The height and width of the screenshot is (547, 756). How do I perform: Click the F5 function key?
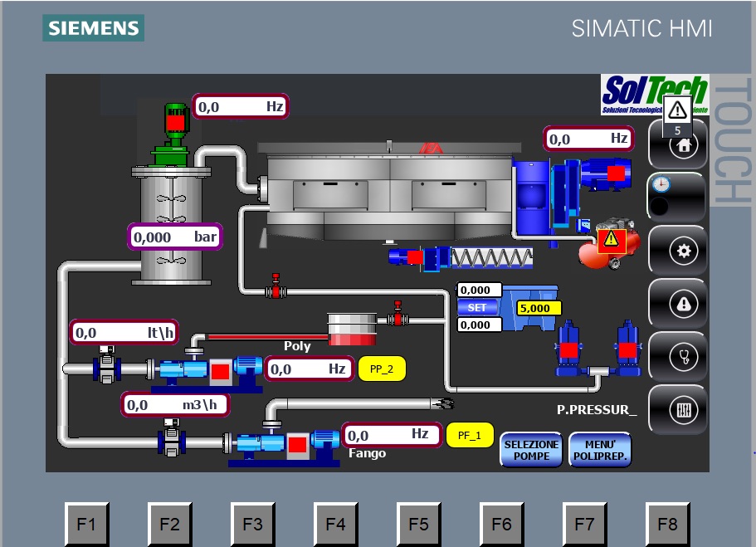coord(418,525)
